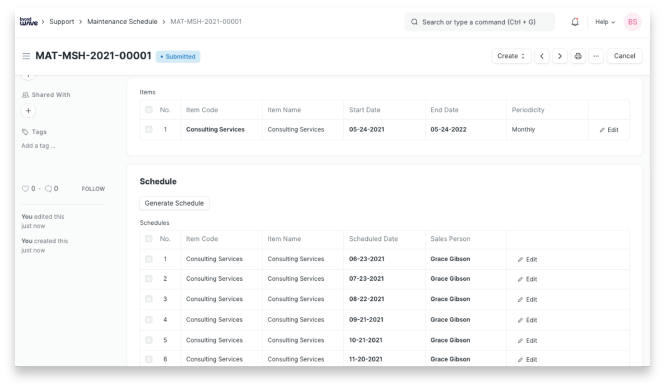Click the Cancel button
This screenshot has height=389, width=665.
click(624, 56)
